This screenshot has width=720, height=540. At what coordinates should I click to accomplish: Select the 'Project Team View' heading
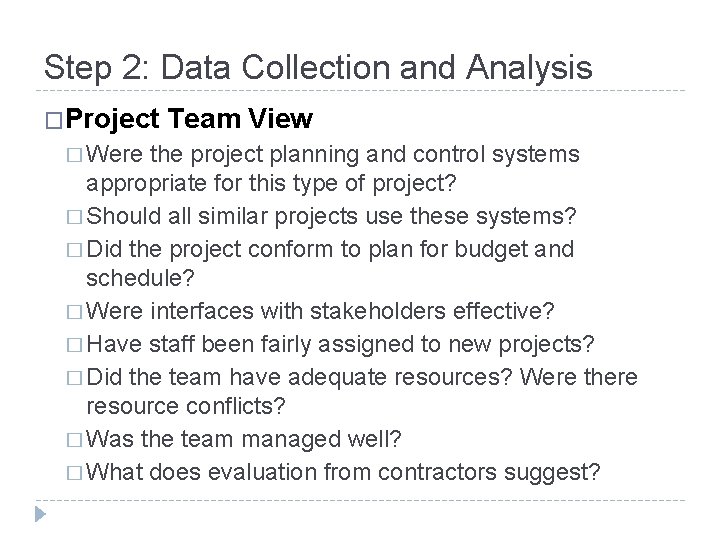click(189, 119)
